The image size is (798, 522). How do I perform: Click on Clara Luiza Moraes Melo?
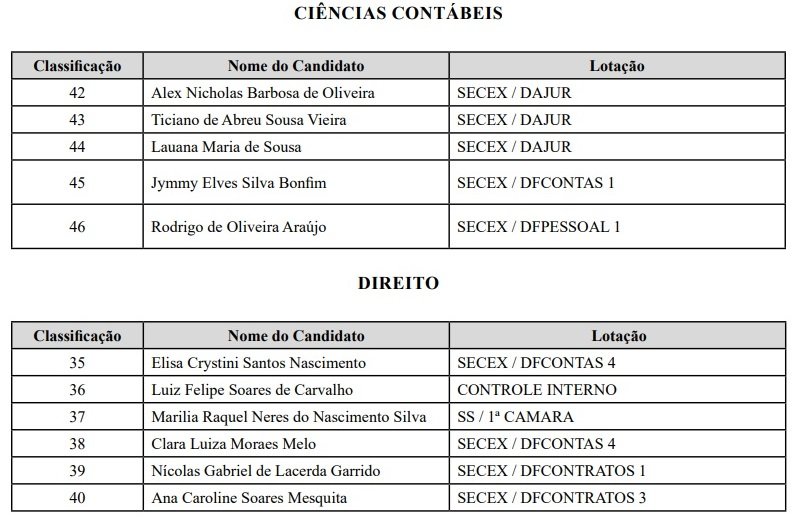click(234, 444)
